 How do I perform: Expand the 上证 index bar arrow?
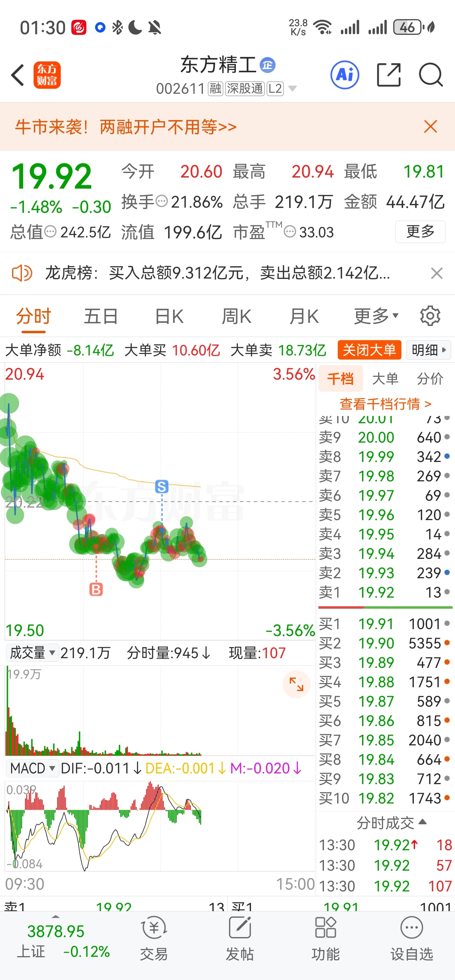pyautogui.click(x=56, y=916)
